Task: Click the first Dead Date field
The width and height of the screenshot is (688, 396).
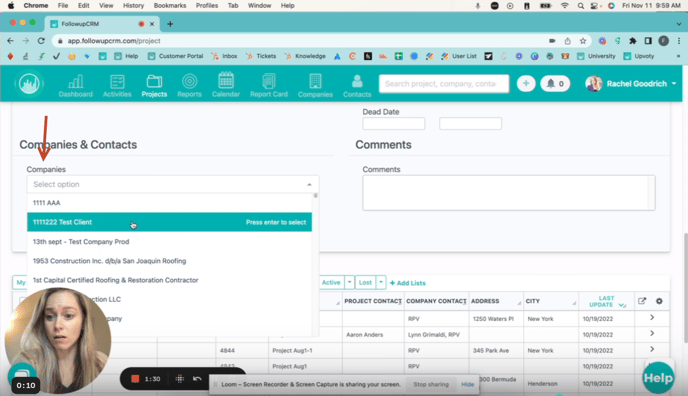Action: [394, 124]
